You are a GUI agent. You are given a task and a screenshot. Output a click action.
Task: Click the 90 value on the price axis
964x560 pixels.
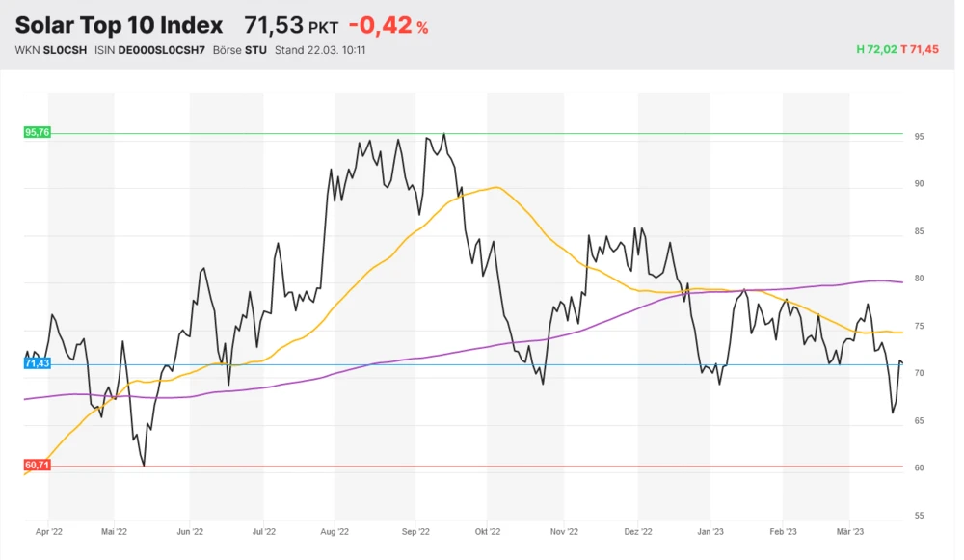[919, 184]
